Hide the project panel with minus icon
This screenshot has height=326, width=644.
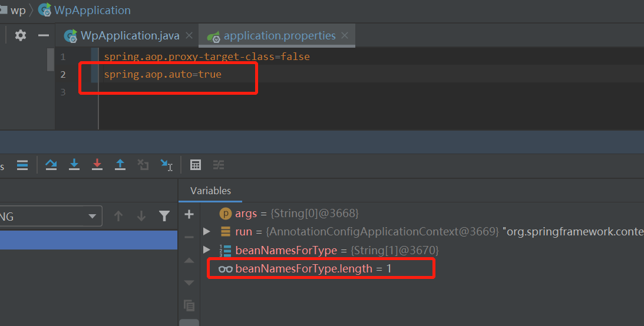coord(44,36)
